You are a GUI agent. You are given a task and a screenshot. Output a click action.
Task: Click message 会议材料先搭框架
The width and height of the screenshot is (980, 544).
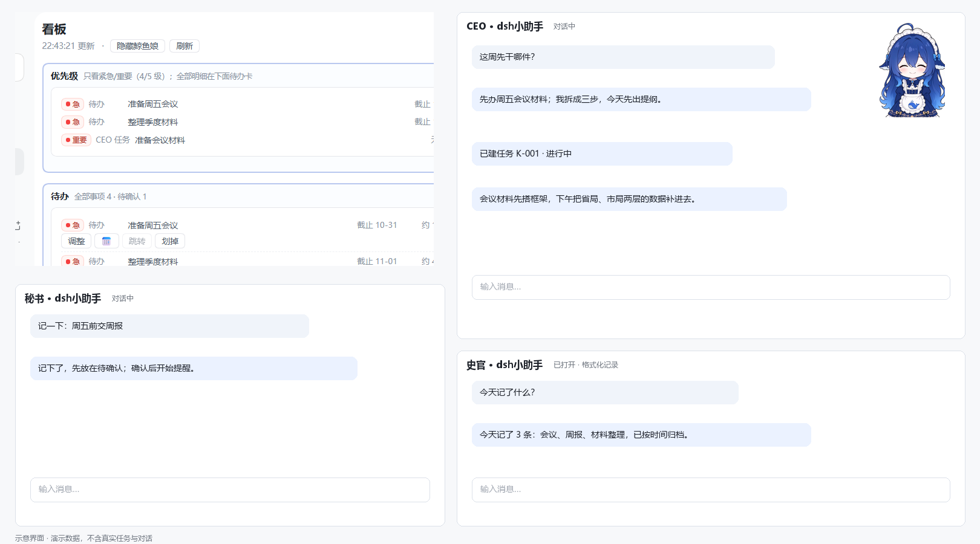[629, 199]
